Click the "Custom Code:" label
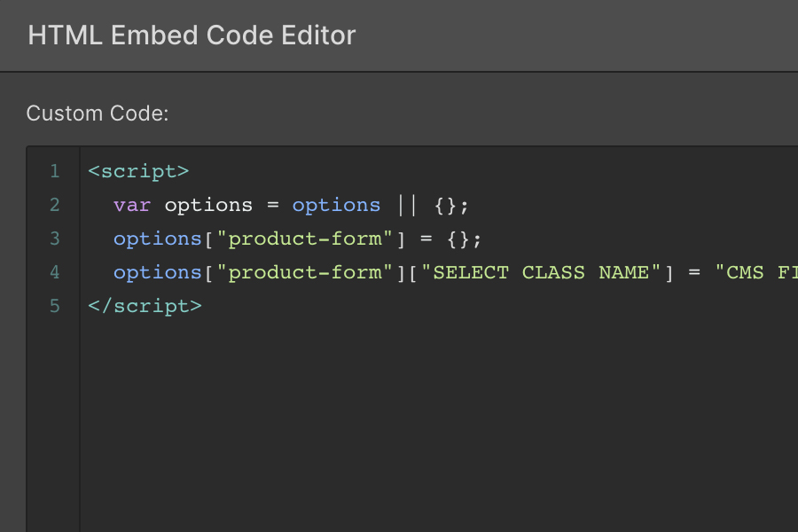 point(98,113)
